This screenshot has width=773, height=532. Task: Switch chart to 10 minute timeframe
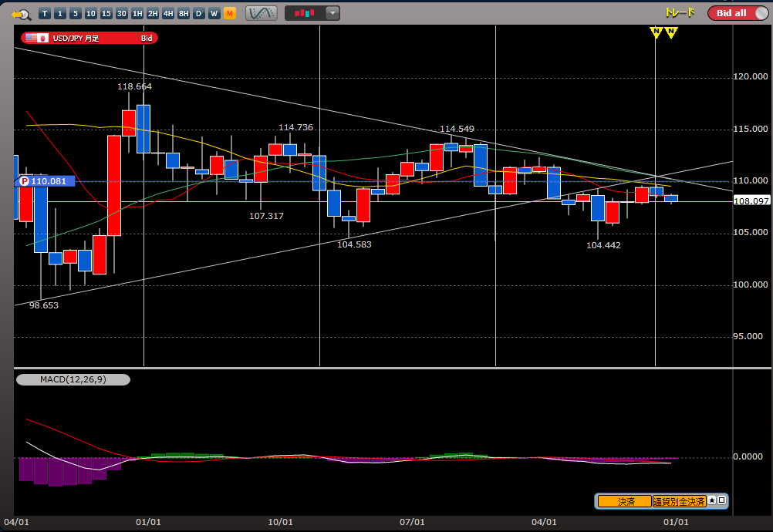coord(91,13)
